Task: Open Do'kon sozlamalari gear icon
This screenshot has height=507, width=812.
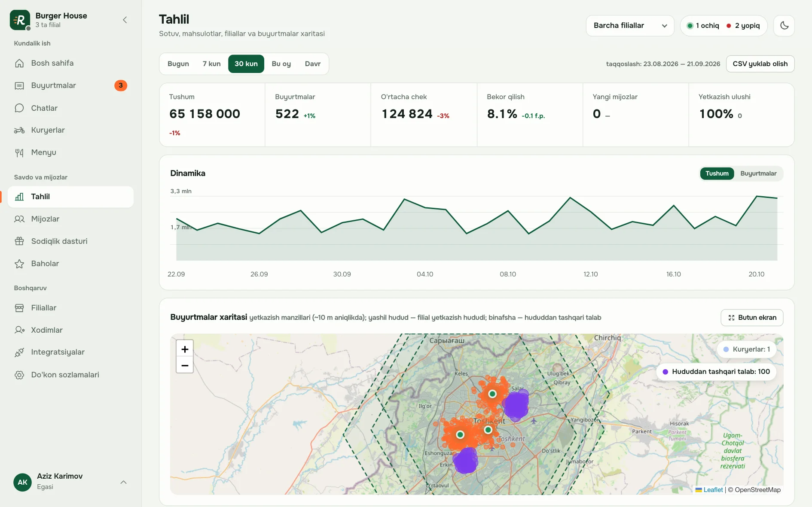Action: click(19, 375)
